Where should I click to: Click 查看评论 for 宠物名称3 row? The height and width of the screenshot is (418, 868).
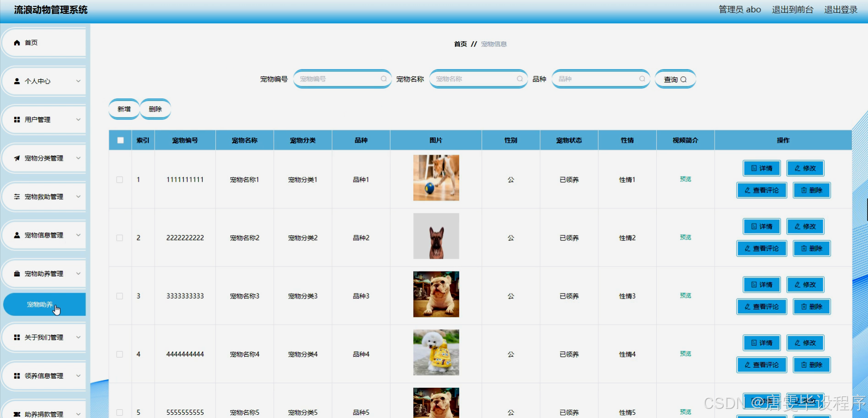762,306
